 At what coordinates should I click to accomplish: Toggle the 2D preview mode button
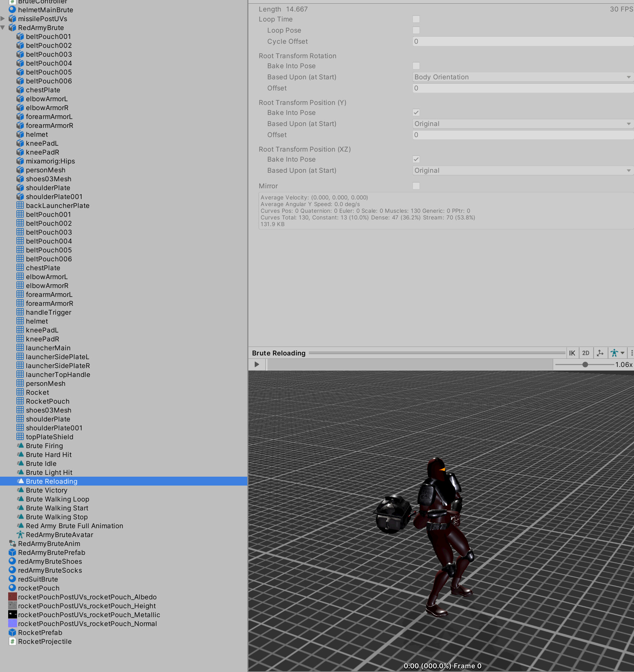coord(586,353)
